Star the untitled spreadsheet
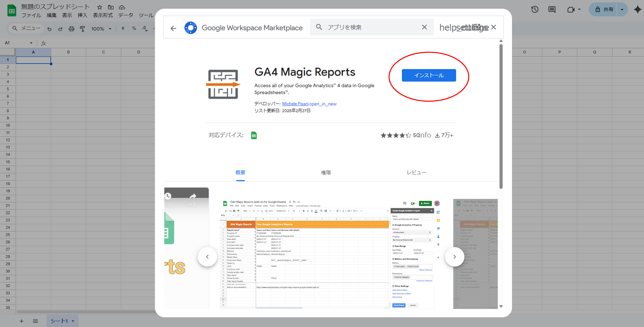 tap(99, 7)
